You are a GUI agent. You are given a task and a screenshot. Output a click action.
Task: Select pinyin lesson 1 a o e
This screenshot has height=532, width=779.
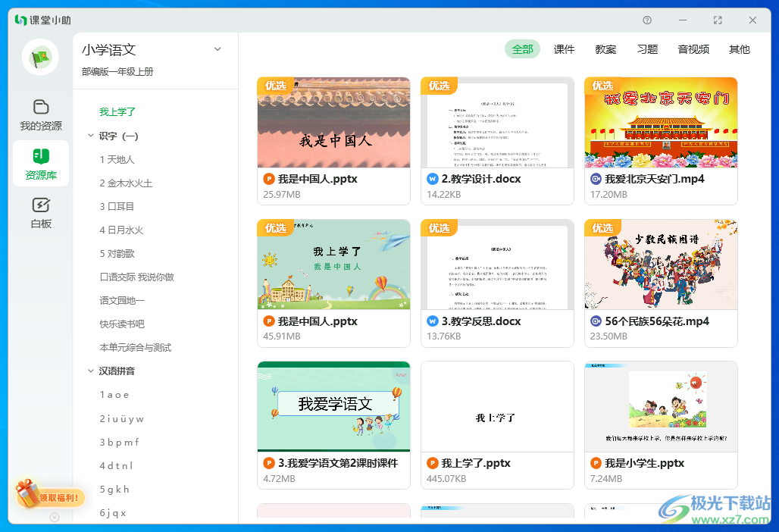tap(114, 395)
